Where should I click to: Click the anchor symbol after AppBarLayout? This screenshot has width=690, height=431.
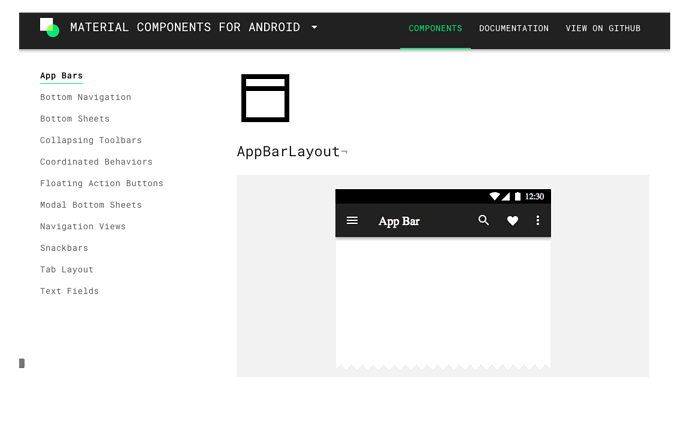344,152
